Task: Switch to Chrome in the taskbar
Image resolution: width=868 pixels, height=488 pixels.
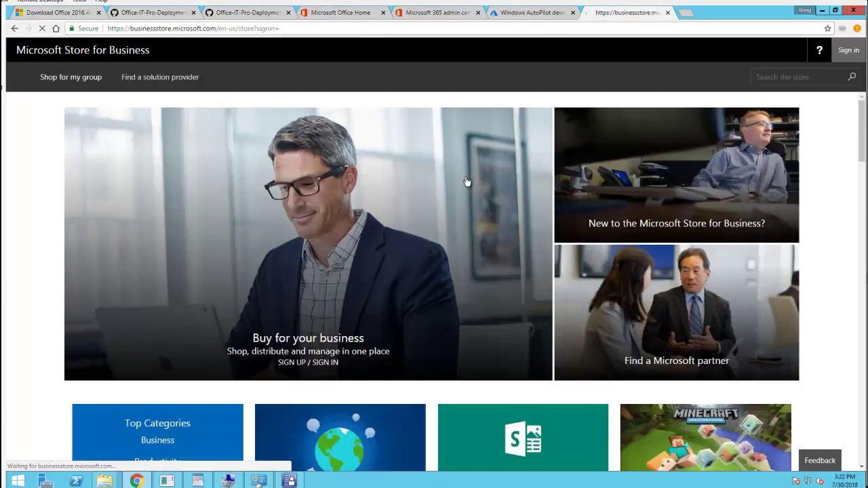Action: pyautogui.click(x=136, y=481)
